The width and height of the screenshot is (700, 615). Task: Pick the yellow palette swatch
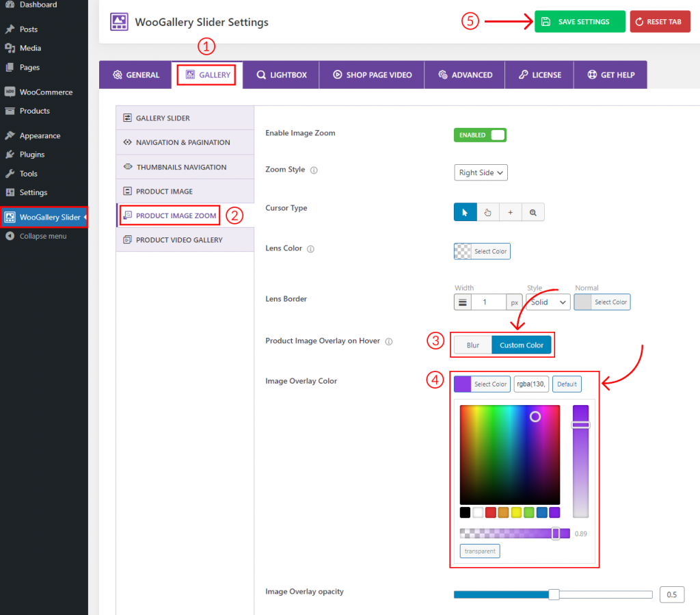click(x=517, y=512)
